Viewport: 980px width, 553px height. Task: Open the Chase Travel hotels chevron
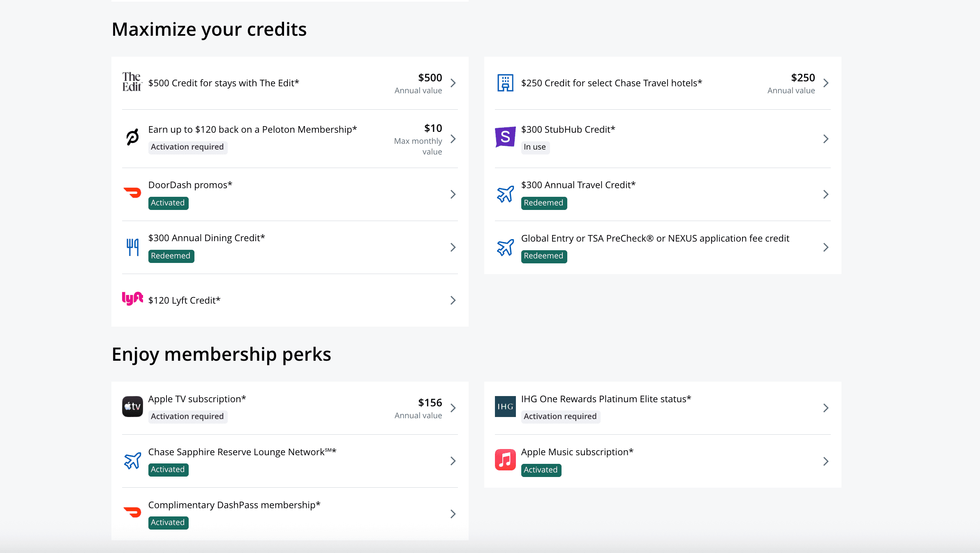(826, 83)
